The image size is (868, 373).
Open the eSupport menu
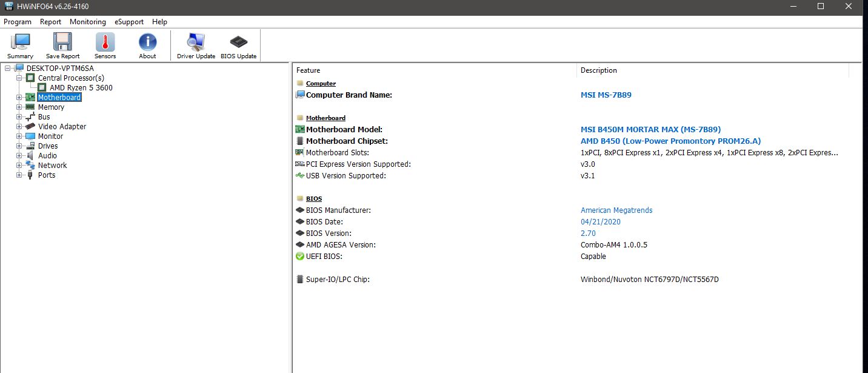129,21
